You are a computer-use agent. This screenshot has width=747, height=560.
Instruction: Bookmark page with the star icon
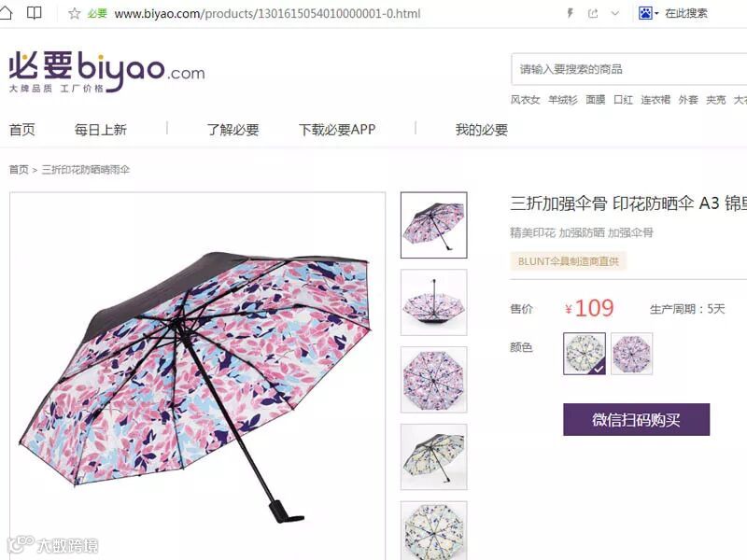point(75,13)
